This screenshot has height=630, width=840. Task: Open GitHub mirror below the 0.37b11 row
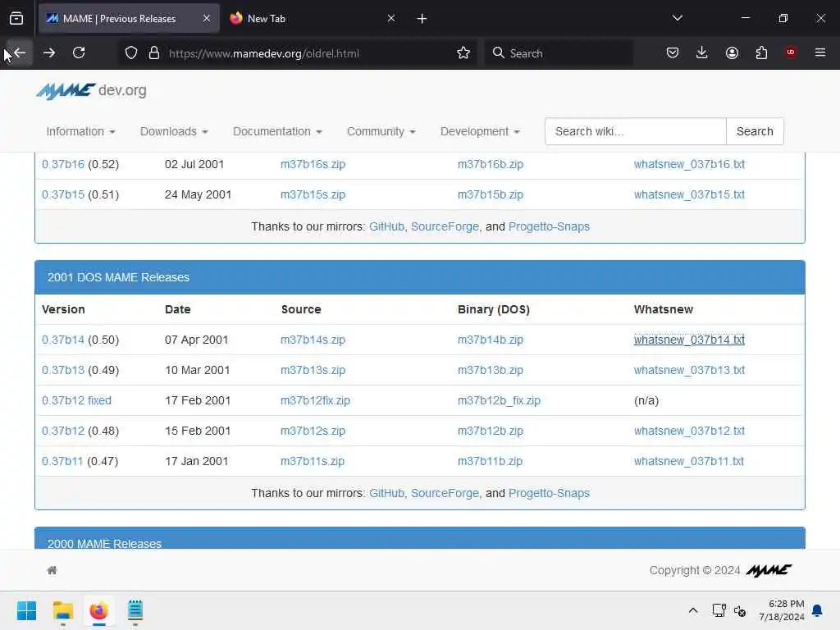386,493
